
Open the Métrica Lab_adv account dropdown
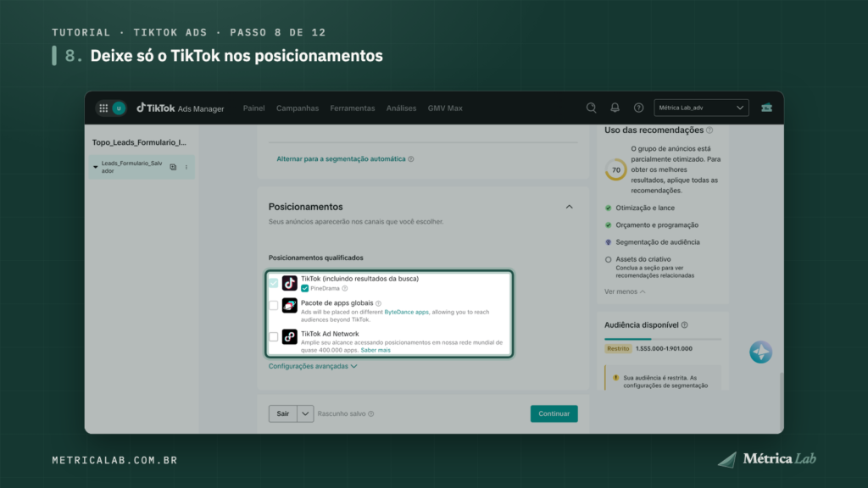point(701,108)
